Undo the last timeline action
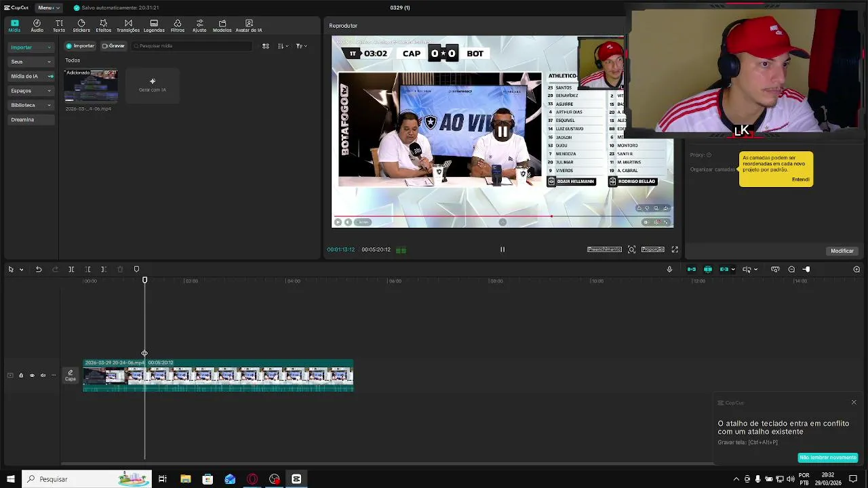Image resolution: width=868 pixels, height=488 pixels. point(39,270)
